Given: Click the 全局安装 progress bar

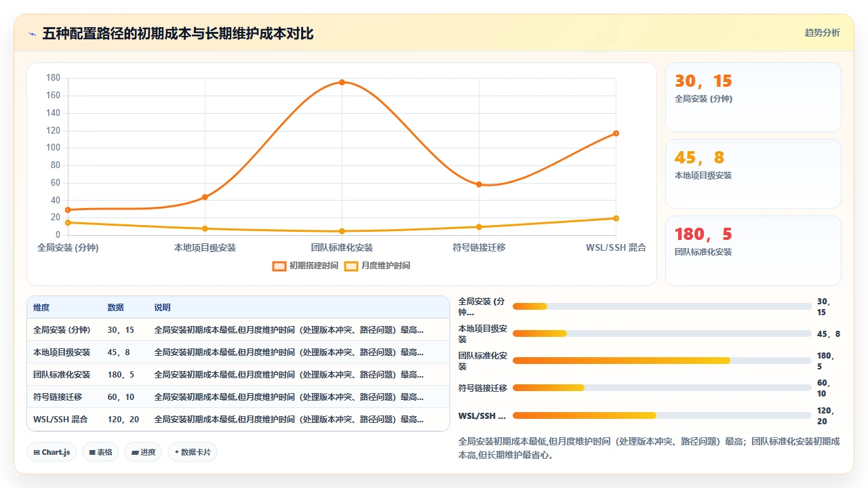Looking at the screenshot, I should coord(662,306).
